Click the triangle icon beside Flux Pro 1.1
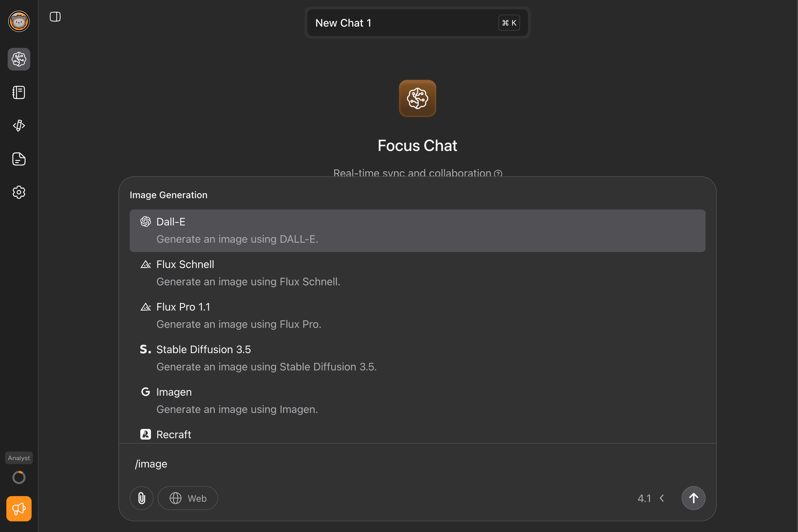The width and height of the screenshot is (798, 532). [146, 307]
